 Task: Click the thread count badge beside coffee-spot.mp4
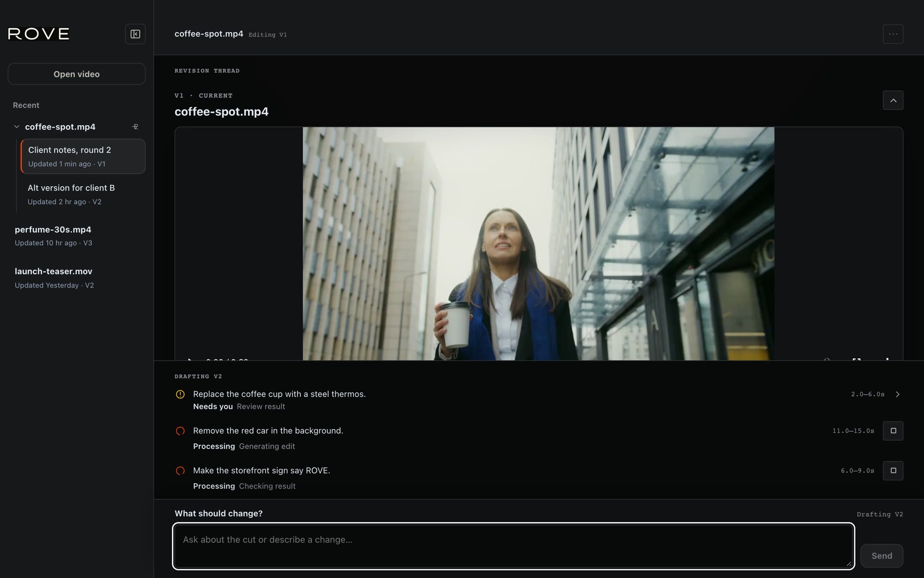(135, 127)
